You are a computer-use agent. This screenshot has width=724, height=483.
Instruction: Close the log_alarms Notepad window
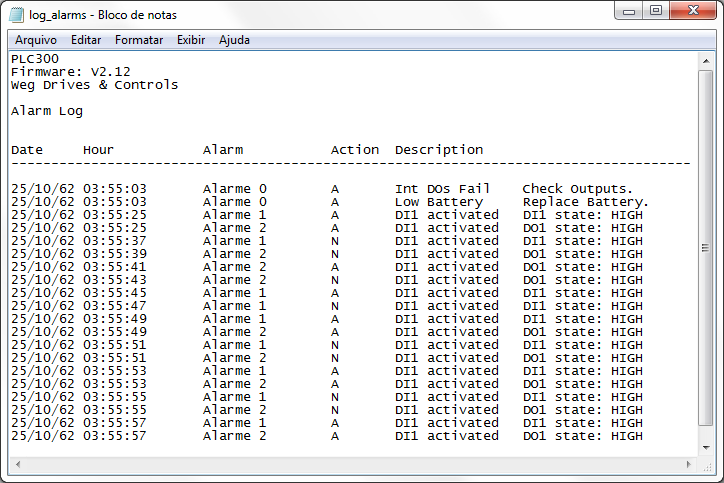point(692,11)
